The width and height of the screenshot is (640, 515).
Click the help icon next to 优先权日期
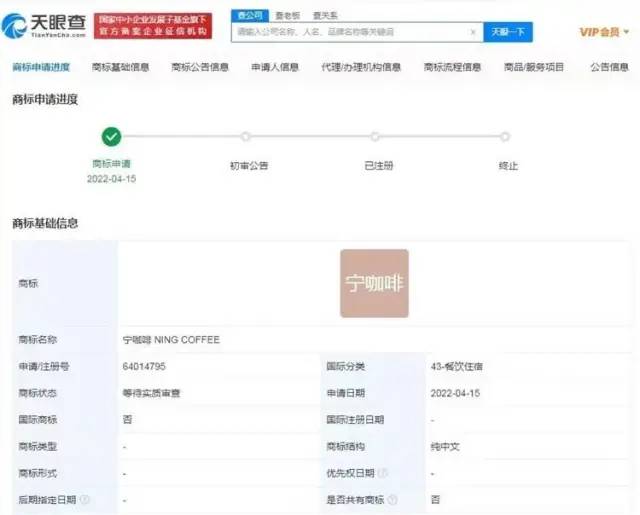(x=383, y=472)
